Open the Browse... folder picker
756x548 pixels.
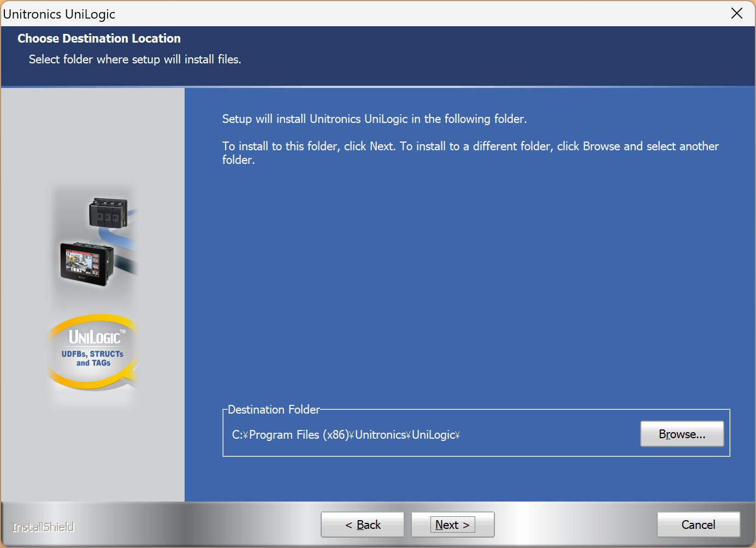click(x=682, y=434)
